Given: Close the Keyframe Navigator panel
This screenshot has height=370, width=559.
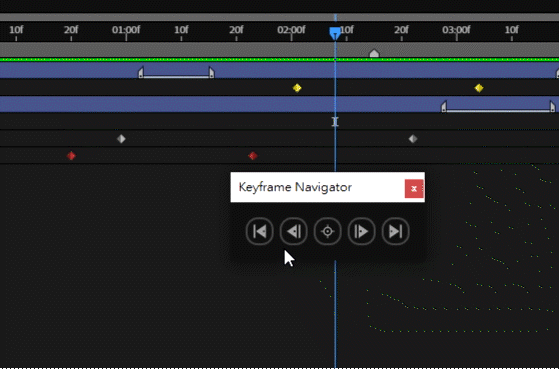Looking at the screenshot, I should click(x=414, y=189).
